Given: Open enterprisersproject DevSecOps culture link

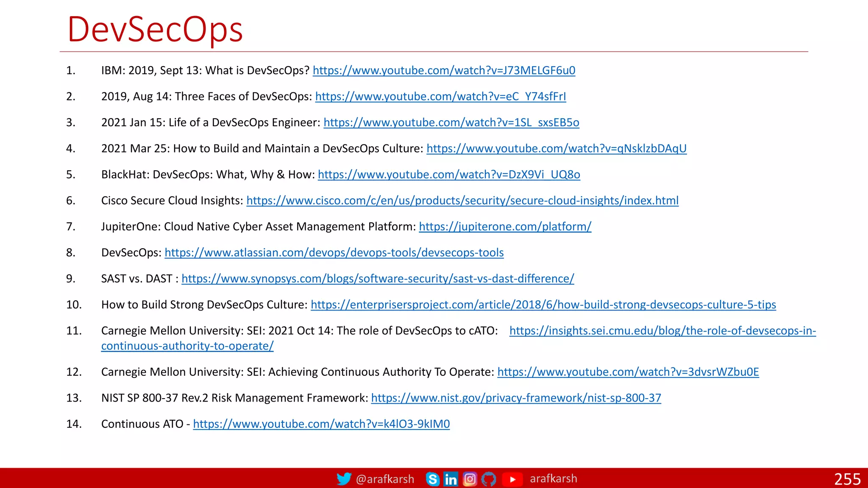Looking at the screenshot, I should [543, 305].
